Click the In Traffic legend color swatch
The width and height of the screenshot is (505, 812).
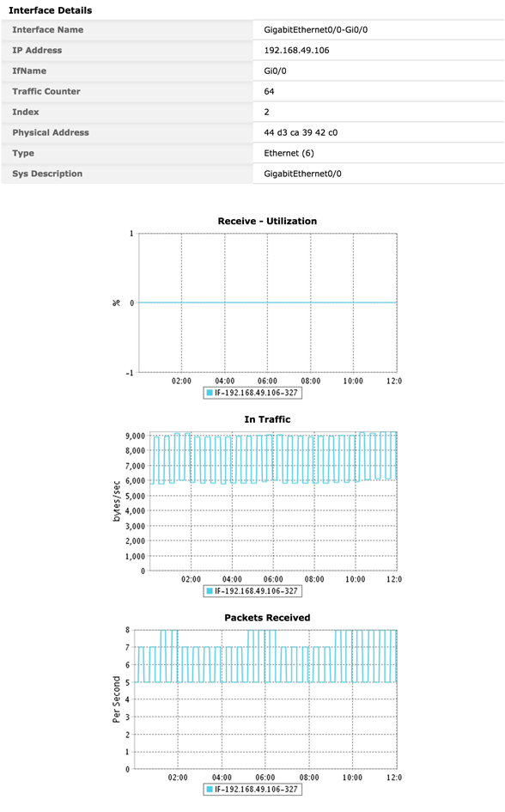coord(210,591)
